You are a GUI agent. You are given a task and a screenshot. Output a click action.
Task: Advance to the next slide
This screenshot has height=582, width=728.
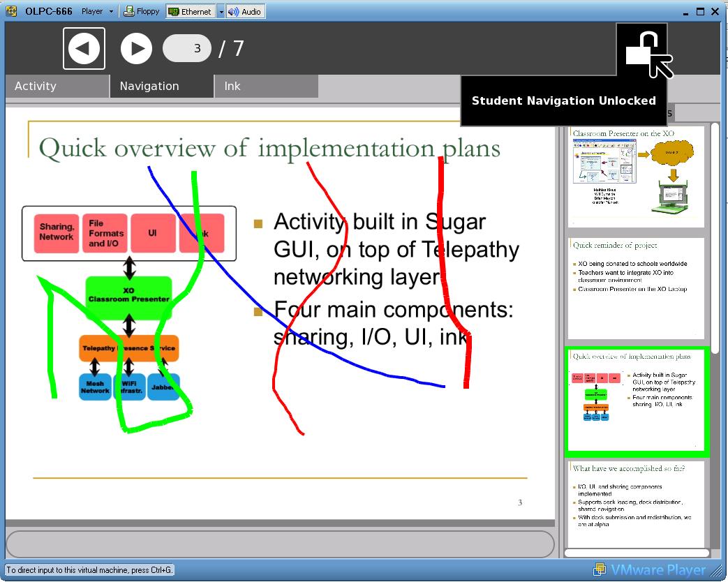click(136, 48)
